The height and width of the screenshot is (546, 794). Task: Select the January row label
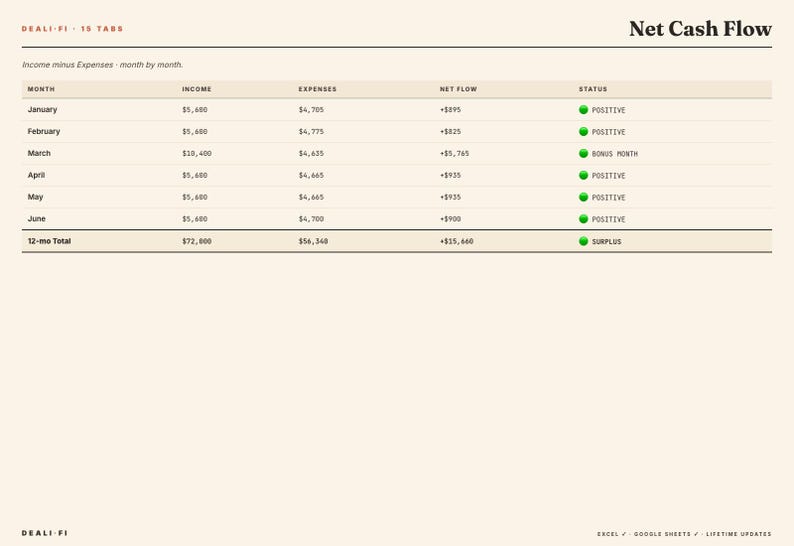[x=42, y=109]
